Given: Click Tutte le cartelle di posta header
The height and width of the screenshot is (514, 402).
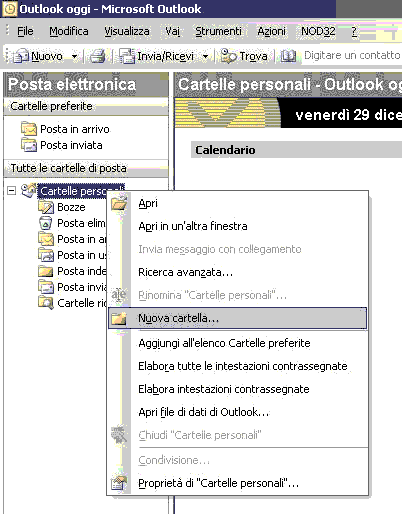Looking at the screenshot, I should point(86,168).
